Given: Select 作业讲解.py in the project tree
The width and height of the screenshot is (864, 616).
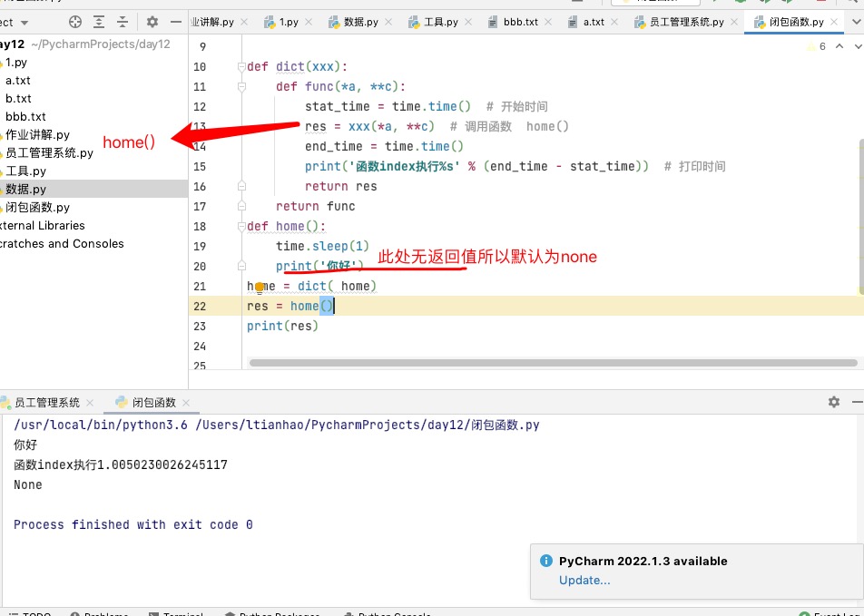Looking at the screenshot, I should [x=37, y=135].
